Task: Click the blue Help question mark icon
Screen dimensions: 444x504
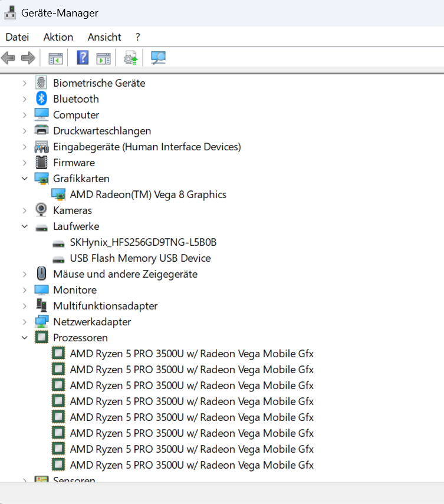Action: (x=83, y=58)
